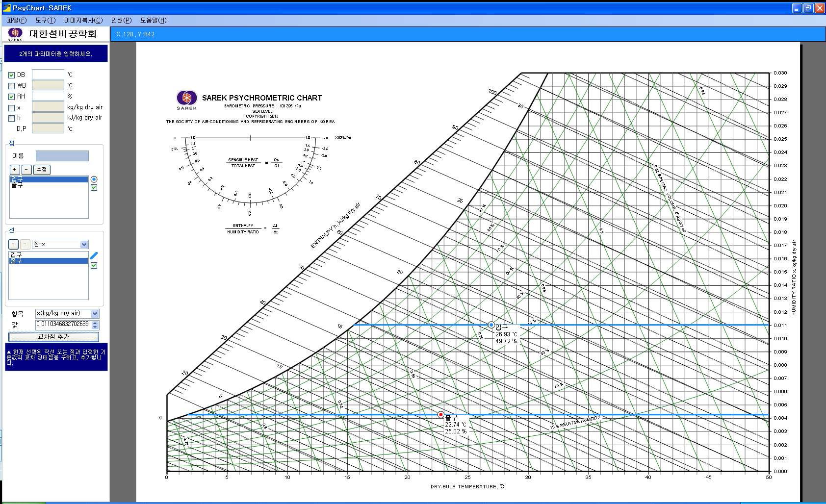Click the SAREK PSYCHROMETRIC CHART title
This screenshot has width=826, height=504.
tap(262, 98)
